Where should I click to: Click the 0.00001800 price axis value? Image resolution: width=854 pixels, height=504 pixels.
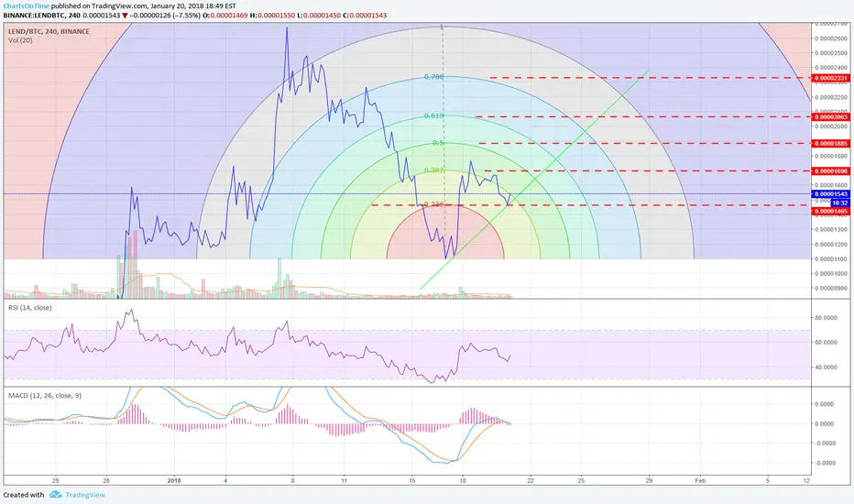click(832, 156)
